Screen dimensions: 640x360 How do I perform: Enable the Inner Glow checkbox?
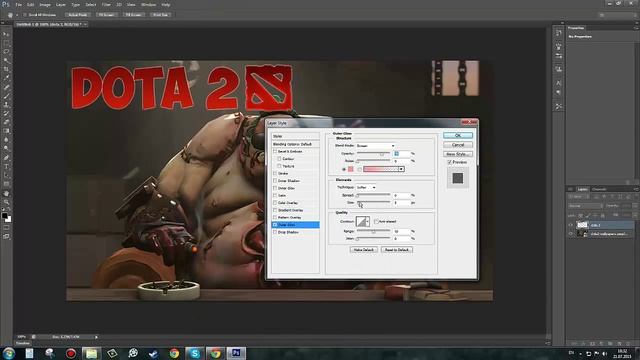click(x=275, y=188)
